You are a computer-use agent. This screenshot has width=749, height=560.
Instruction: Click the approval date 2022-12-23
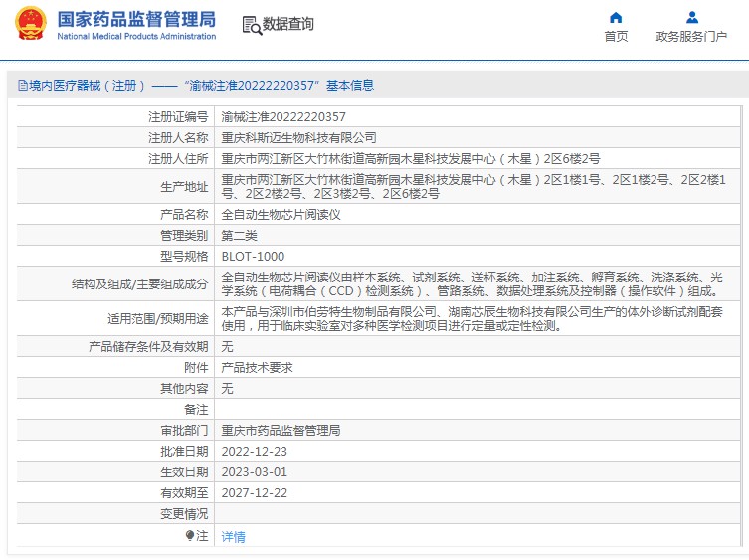tap(254, 452)
